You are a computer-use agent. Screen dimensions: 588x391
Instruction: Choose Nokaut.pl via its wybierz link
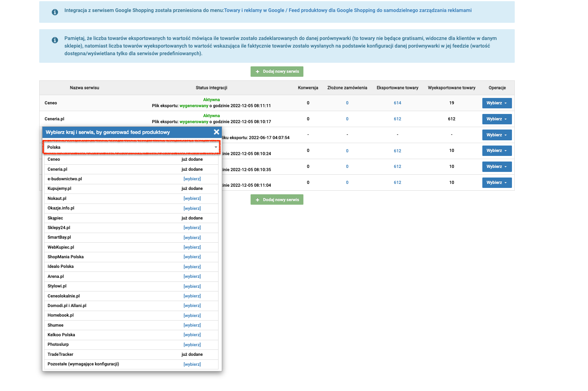pos(192,198)
